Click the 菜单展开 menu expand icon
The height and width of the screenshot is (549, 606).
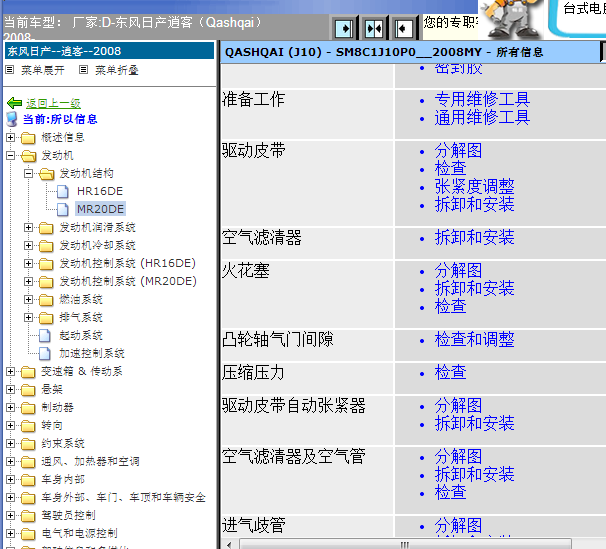10,70
